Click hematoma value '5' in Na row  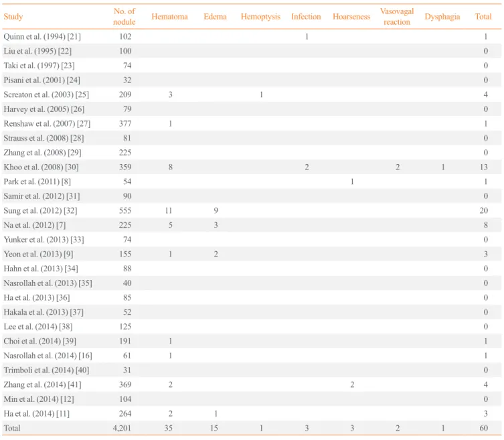click(171, 225)
